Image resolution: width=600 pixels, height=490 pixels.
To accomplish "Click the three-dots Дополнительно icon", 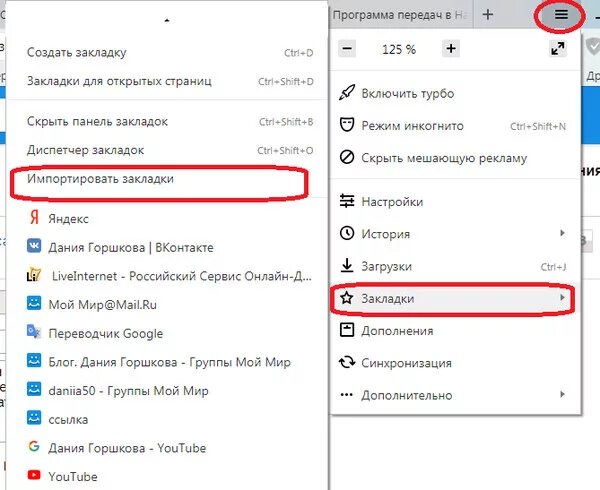I will point(347,394).
